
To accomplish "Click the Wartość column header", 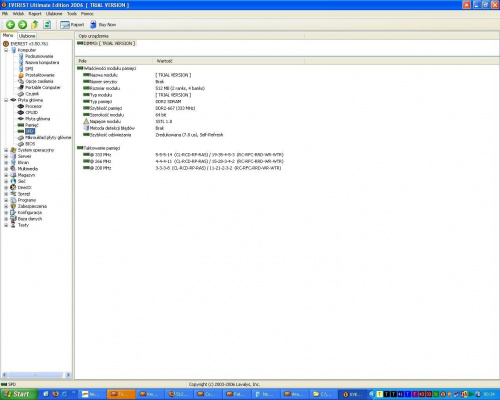I will [229, 61].
